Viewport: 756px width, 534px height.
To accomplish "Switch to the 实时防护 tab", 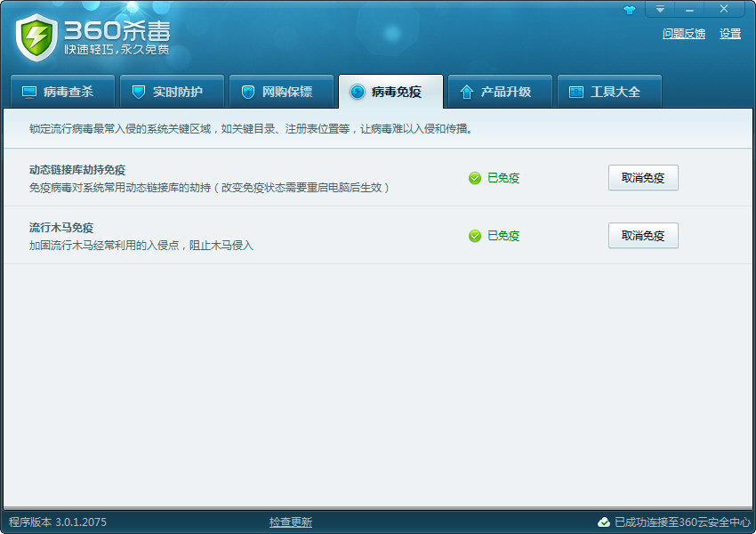I will click(x=173, y=91).
